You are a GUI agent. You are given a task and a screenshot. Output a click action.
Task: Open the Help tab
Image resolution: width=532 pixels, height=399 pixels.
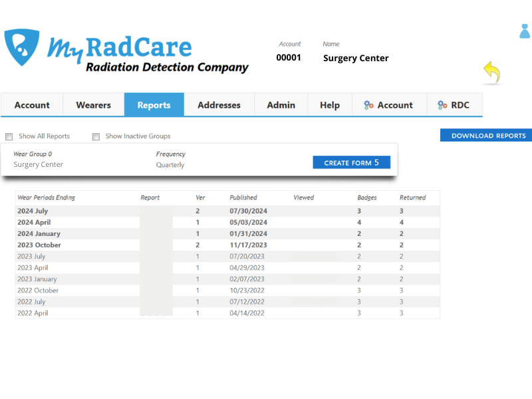pos(329,104)
